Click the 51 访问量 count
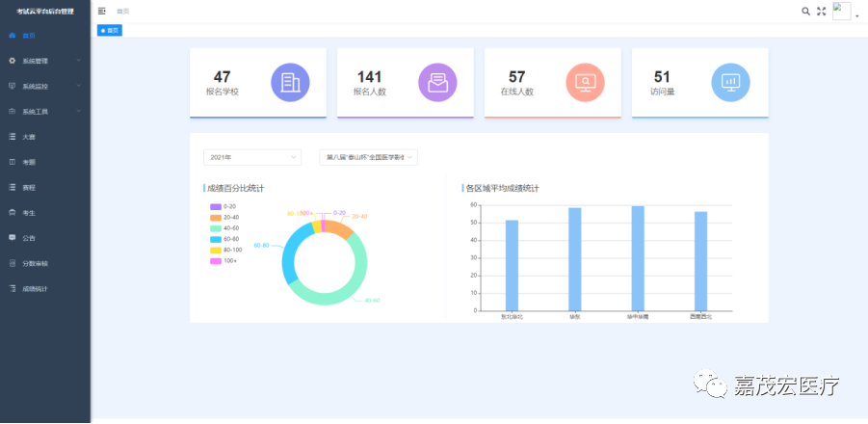This screenshot has width=868, height=424. click(x=662, y=77)
